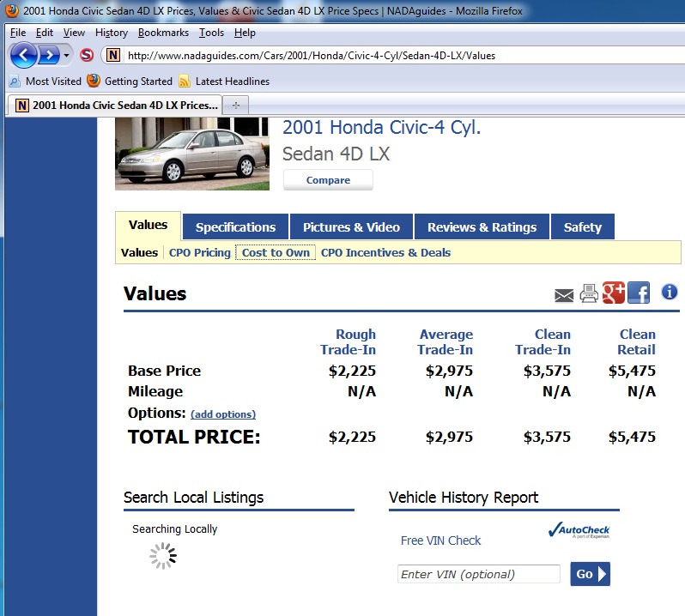
Task: Click the Getting Started bookmark
Action: pyautogui.click(x=130, y=82)
